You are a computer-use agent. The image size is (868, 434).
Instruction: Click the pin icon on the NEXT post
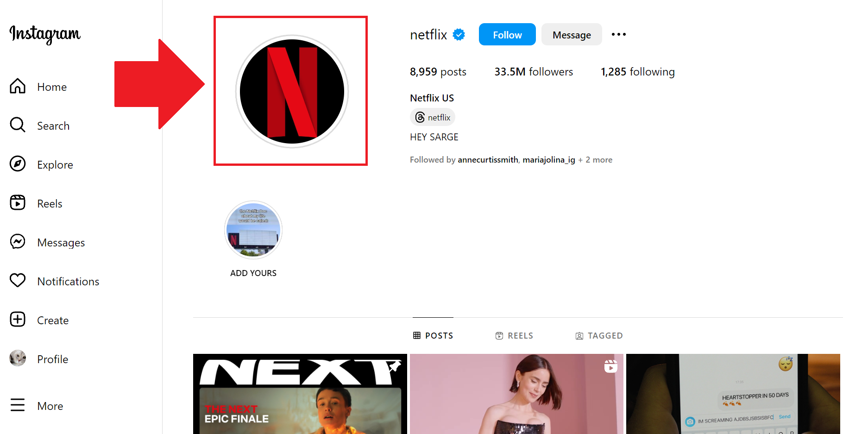click(395, 366)
